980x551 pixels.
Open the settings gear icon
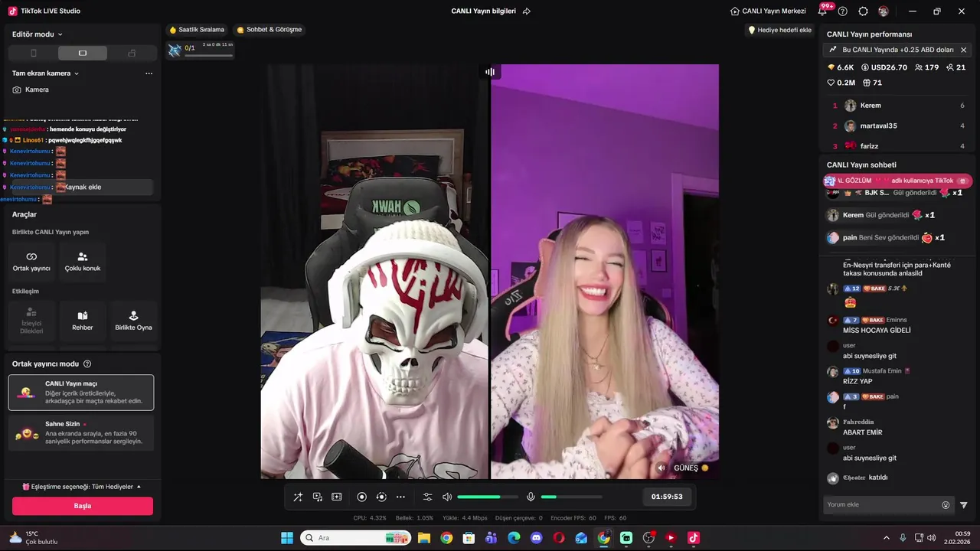(x=863, y=11)
